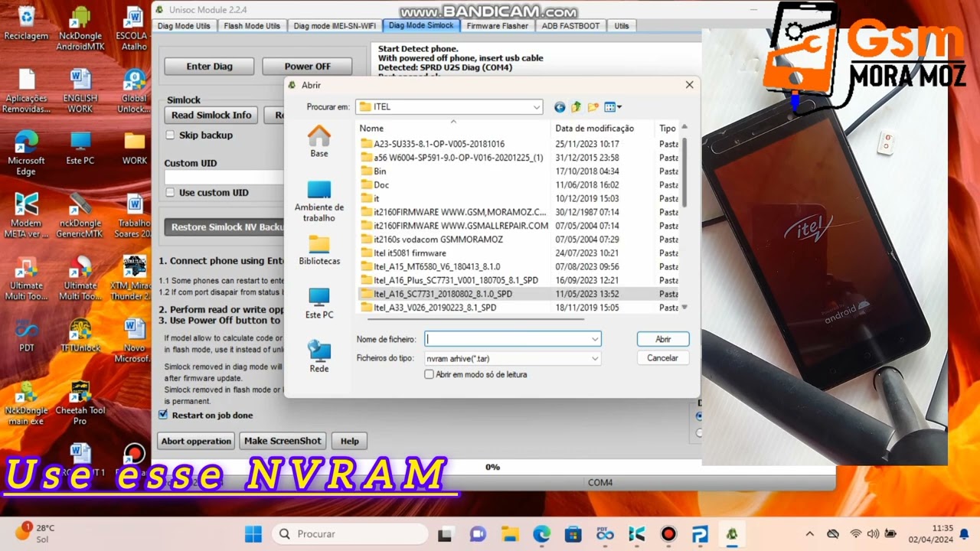This screenshot has width=980, height=551.
Task: Switch to the Flash Mode Utils tab
Action: click(x=252, y=26)
